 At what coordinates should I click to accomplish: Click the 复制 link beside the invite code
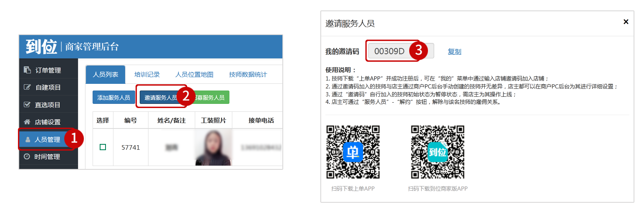(x=454, y=51)
